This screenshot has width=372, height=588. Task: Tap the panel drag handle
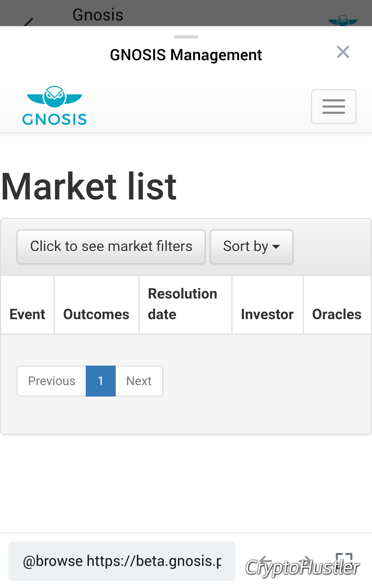pyautogui.click(x=186, y=37)
